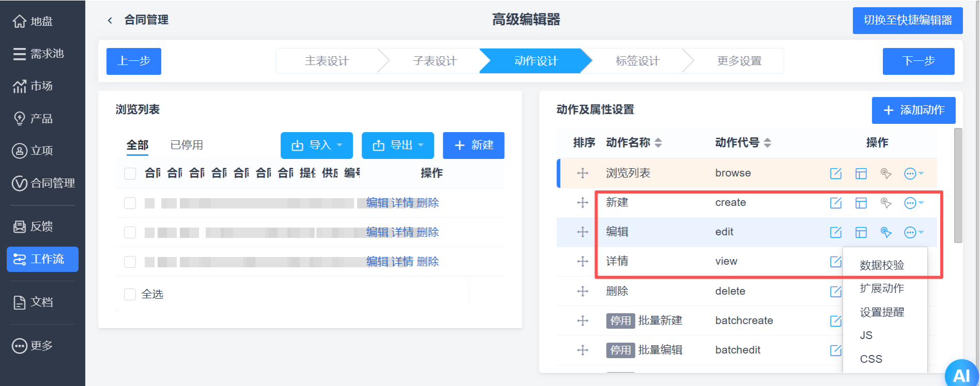Open 需求池 sidebar icon
This screenshot has width=980, height=386.
coord(19,54)
